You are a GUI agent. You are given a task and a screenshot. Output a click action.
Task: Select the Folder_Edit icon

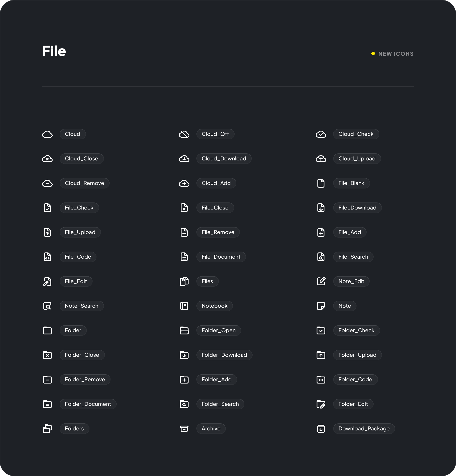(x=321, y=404)
